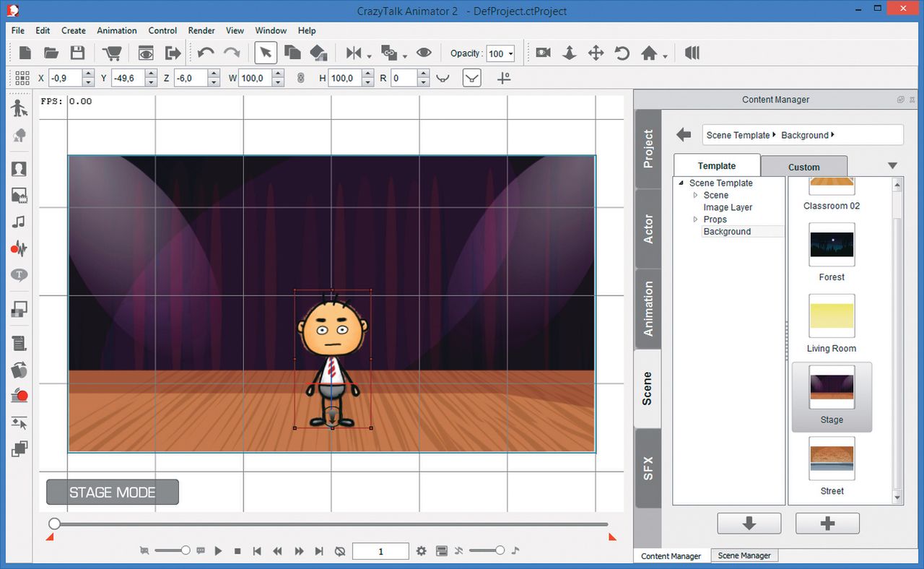Screen dimensions: 924x569
Task: Collapse the Scene Template tree node
Action: click(x=681, y=183)
